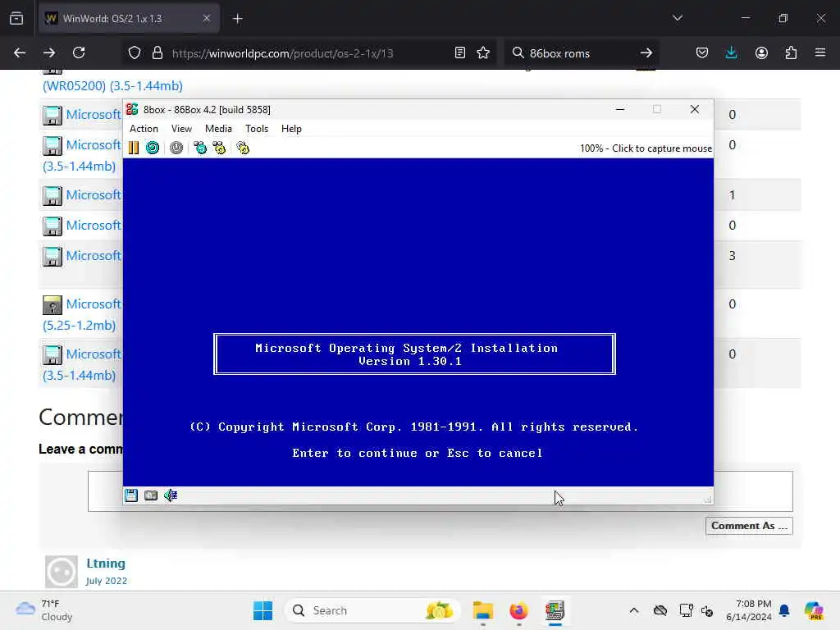The image size is (840, 630).
Task: Click the 'Comment As ...' button
Action: (x=749, y=526)
